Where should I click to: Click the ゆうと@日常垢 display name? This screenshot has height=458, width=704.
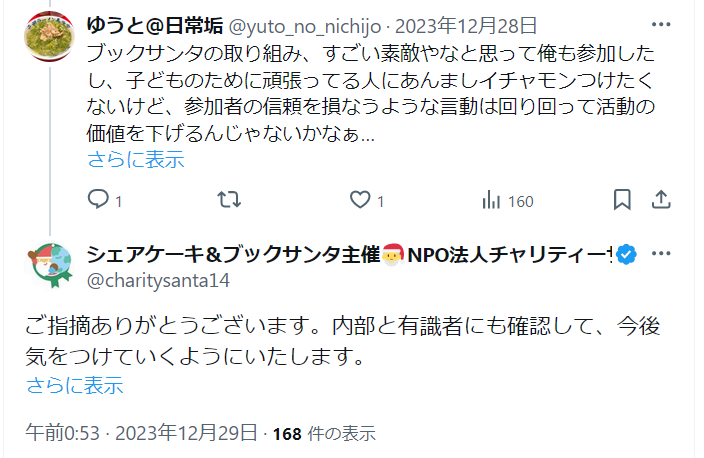coord(154,26)
